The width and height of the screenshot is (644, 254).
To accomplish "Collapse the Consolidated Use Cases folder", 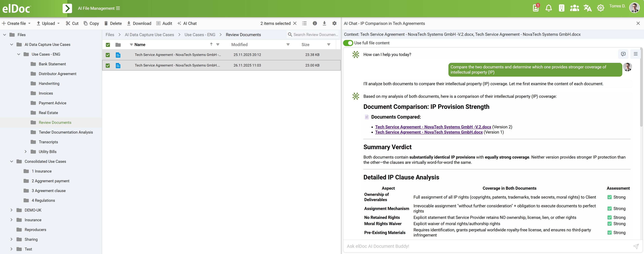I will pos(11,161).
